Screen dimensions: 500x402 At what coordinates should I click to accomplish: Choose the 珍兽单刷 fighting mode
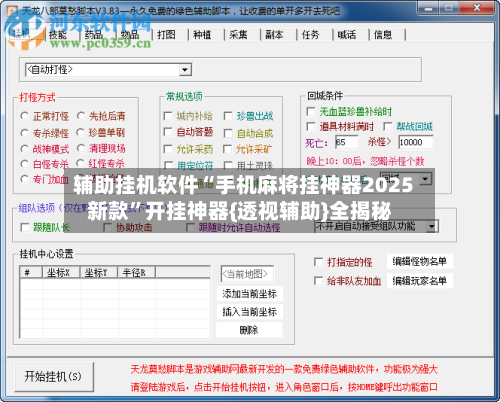(80, 132)
